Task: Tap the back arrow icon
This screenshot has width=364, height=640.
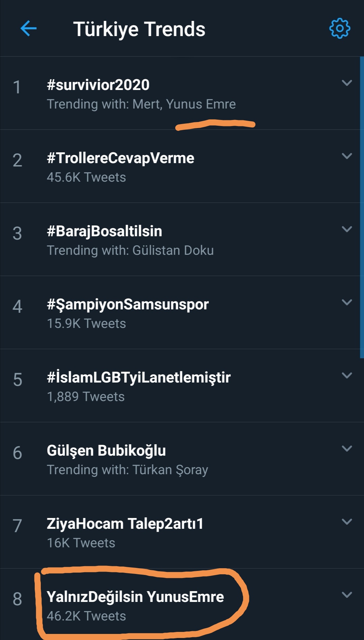Action: (29, 28)
